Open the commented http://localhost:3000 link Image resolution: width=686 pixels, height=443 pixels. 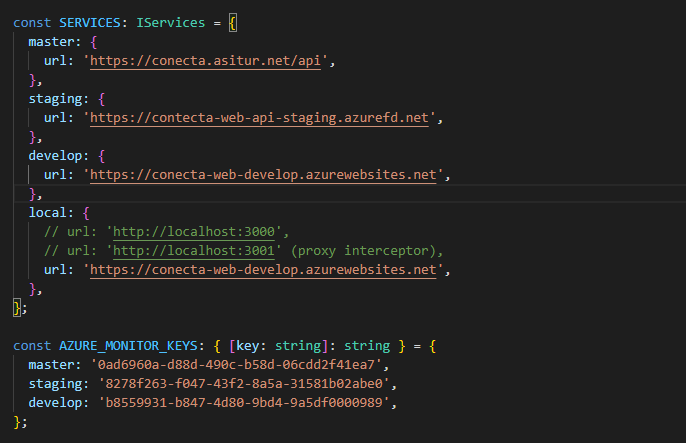(194, 231)
